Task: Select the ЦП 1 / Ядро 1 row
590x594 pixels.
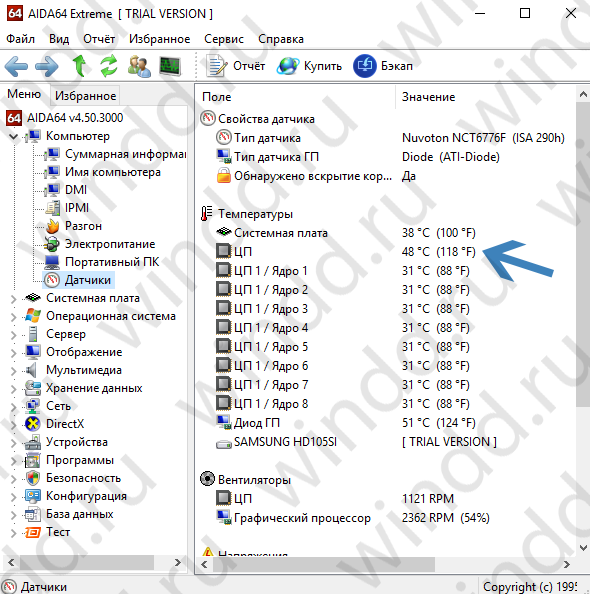Action: 343,270
